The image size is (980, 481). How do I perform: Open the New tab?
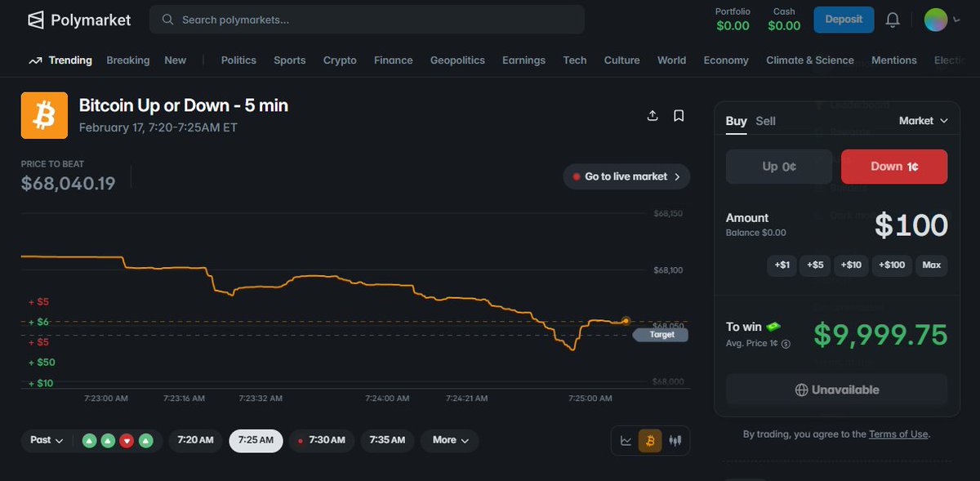click(x=175, y=60)
